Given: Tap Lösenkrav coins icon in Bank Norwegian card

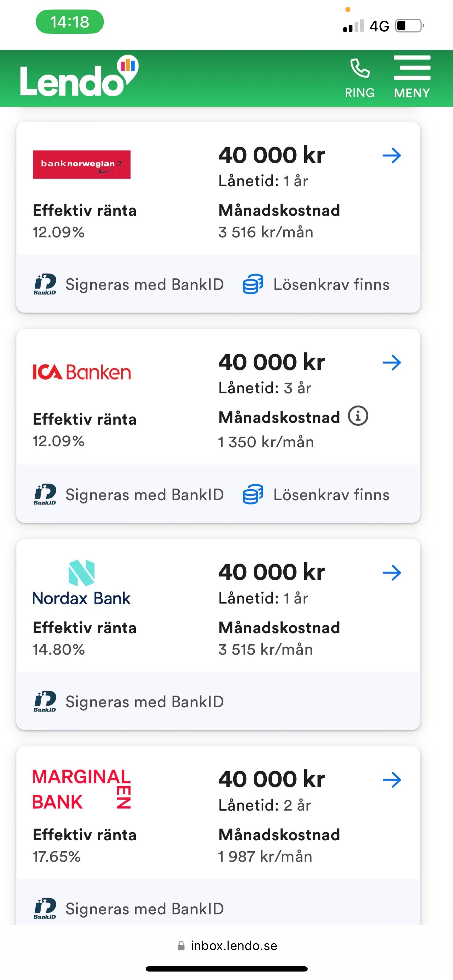Looking at the screenshot, I should (x=253, y=284).
